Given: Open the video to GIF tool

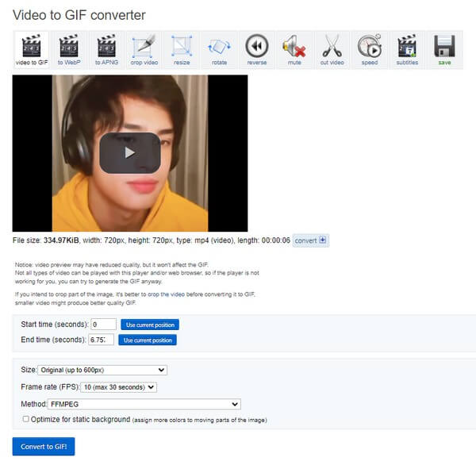Looking at the screenshot, I should (x=32, y=50).
